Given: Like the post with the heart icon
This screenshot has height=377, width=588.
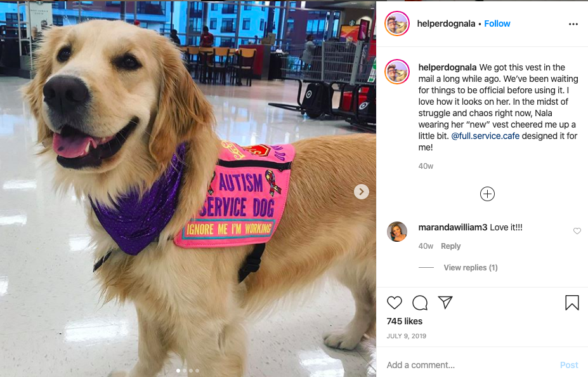Looking at the screenshot, I should point(394,302).
